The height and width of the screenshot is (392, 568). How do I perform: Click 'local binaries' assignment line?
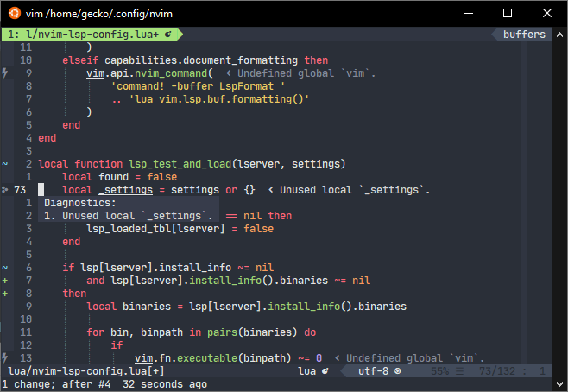246,307
